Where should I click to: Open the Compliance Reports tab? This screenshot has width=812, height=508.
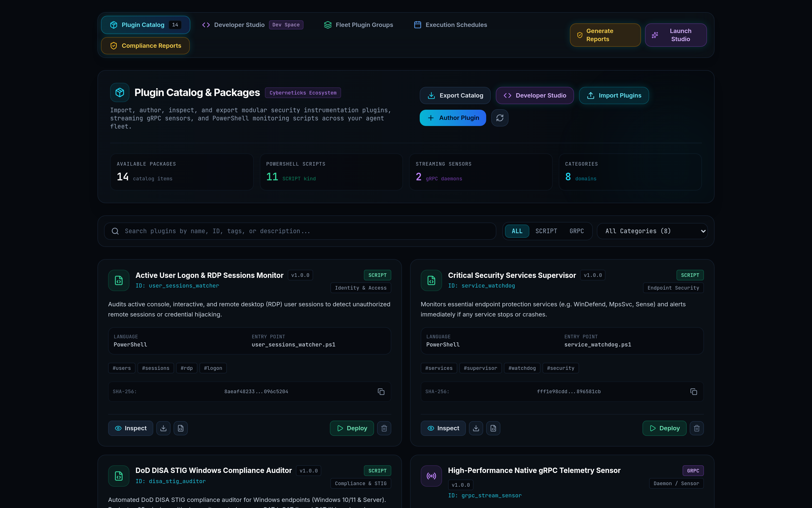click(x=146, y=46)
